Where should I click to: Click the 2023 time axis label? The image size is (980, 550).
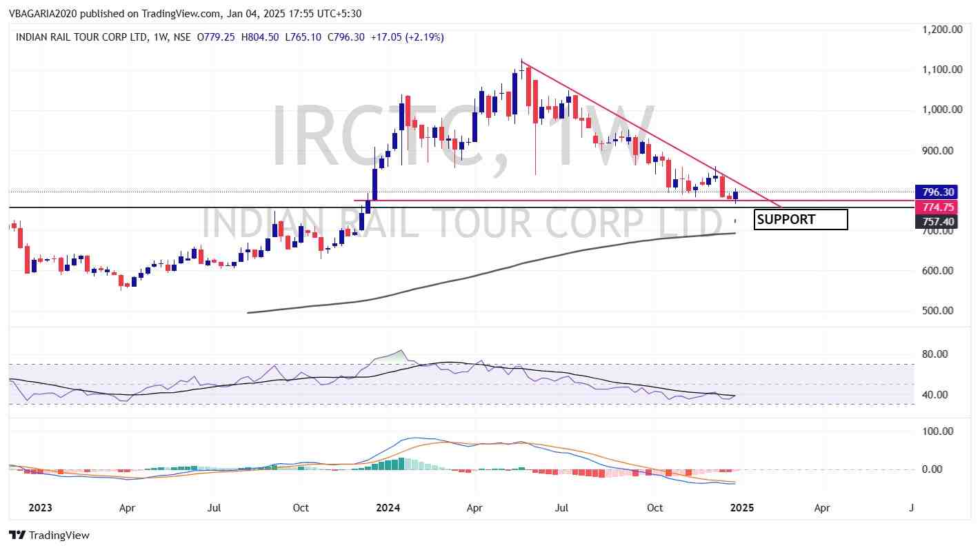tap(40, 508)
